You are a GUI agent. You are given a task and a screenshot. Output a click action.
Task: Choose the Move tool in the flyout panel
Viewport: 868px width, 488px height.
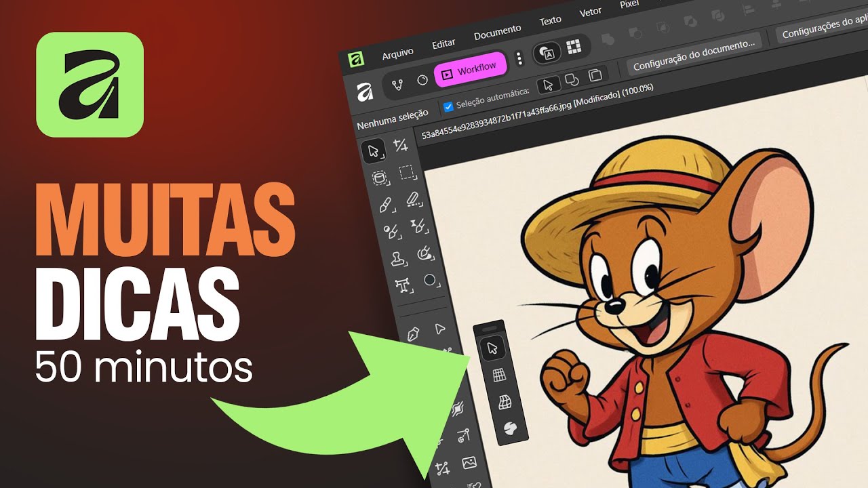(x=492, y=348)
